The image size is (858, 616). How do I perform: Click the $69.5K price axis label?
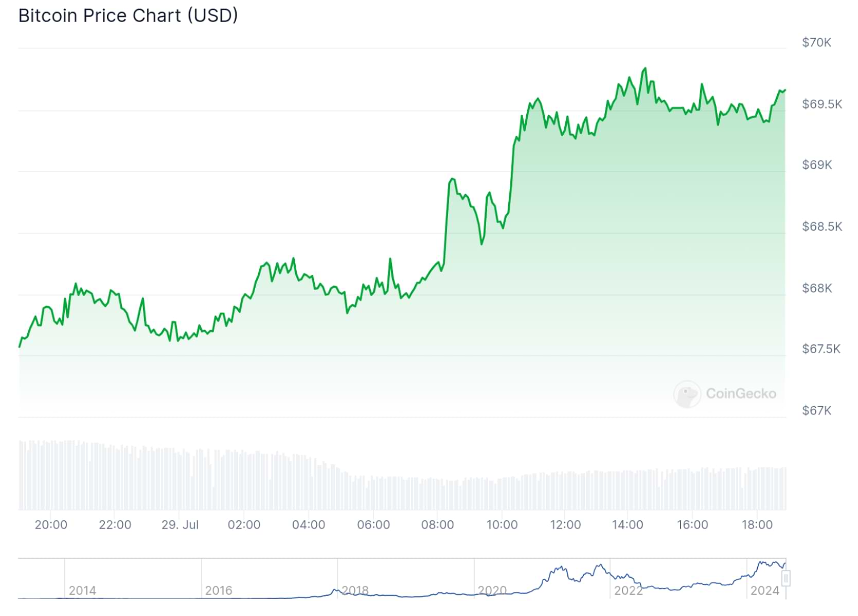click(x=821, y=104)
